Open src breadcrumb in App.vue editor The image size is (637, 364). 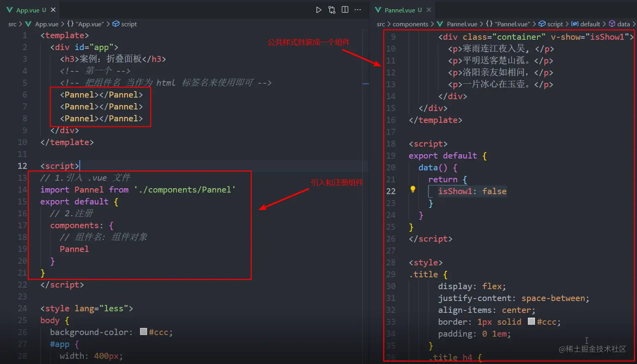click(12, 24)
